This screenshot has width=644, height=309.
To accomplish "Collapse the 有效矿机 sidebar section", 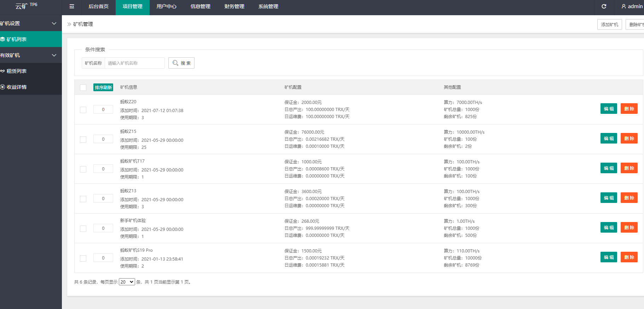I will coord(54,55).
